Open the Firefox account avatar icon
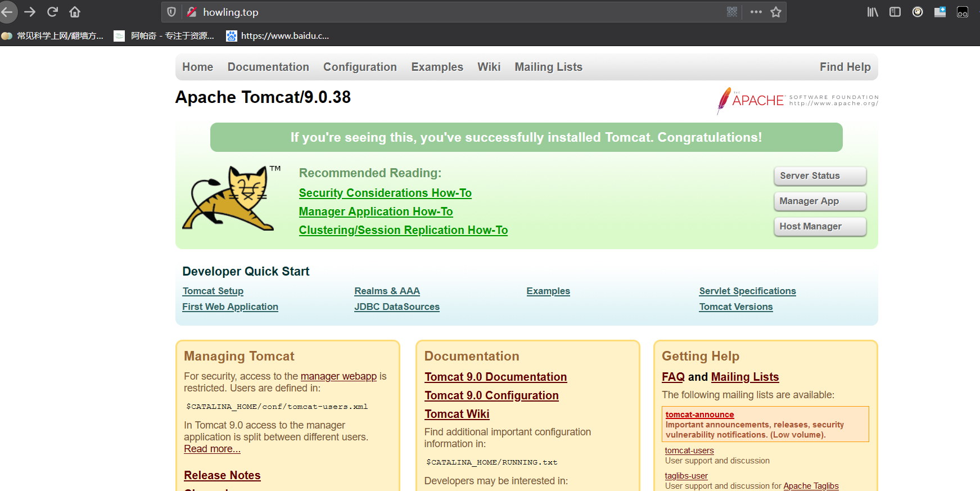This screenshot has width=980, height=491. pyautogui.click(x=918, y=12)
